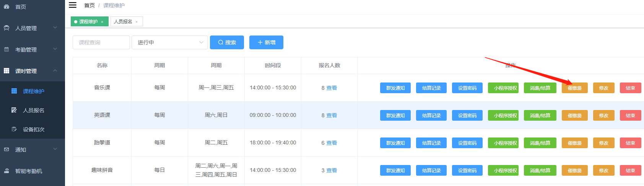Screen dimensions: 644x186
Task: Click 群发通知 for 英语课
Action: click(395, 115)
